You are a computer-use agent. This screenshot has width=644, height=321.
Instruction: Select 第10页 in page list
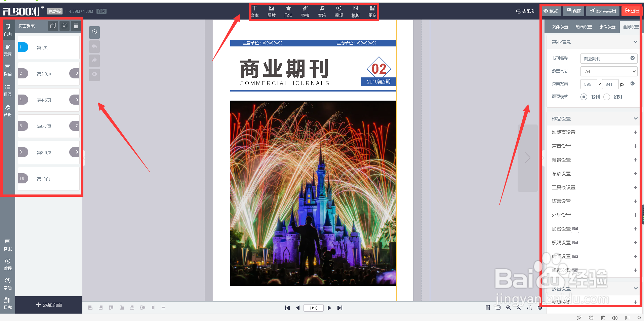tap(49, 179)
